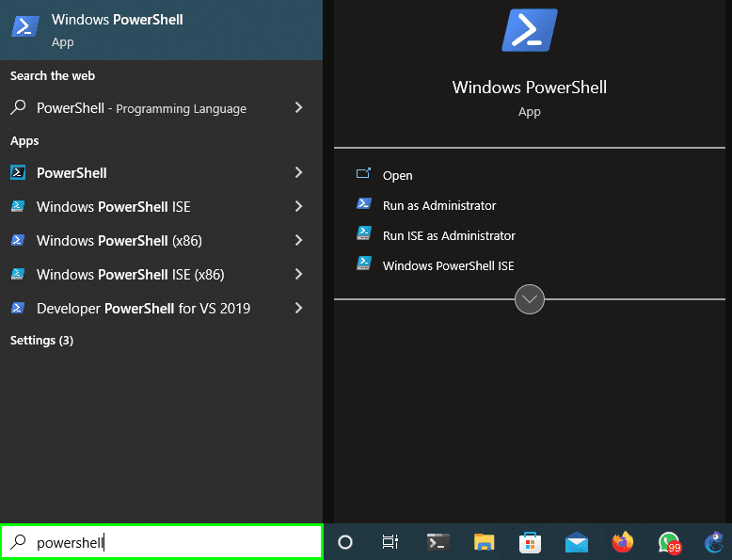Viewport: 732px width, 560px height.
Task: Select Windows PowerShell (x86) app result
Action: coord(119,241)
